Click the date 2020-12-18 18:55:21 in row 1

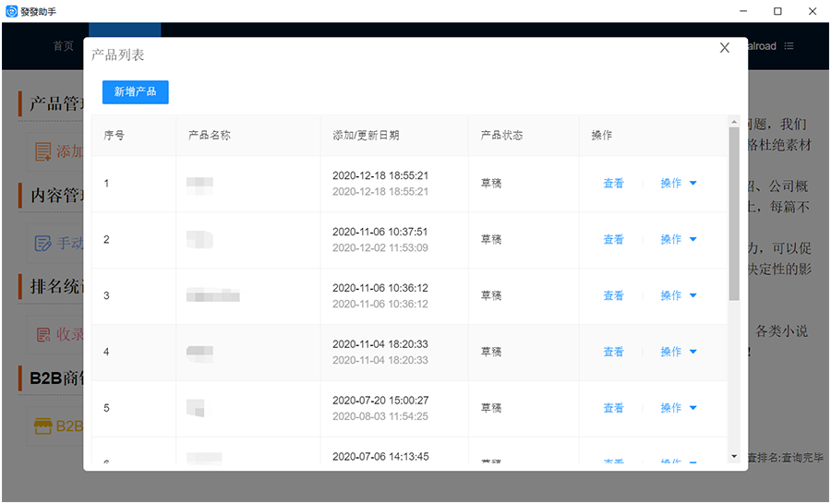click(380, 175)
